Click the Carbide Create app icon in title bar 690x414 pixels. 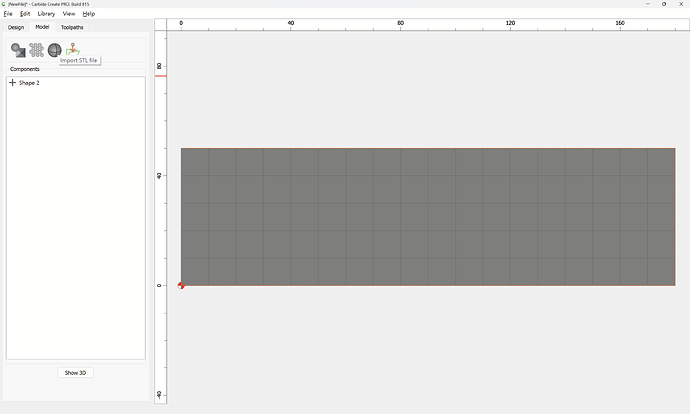pos(4,4)
